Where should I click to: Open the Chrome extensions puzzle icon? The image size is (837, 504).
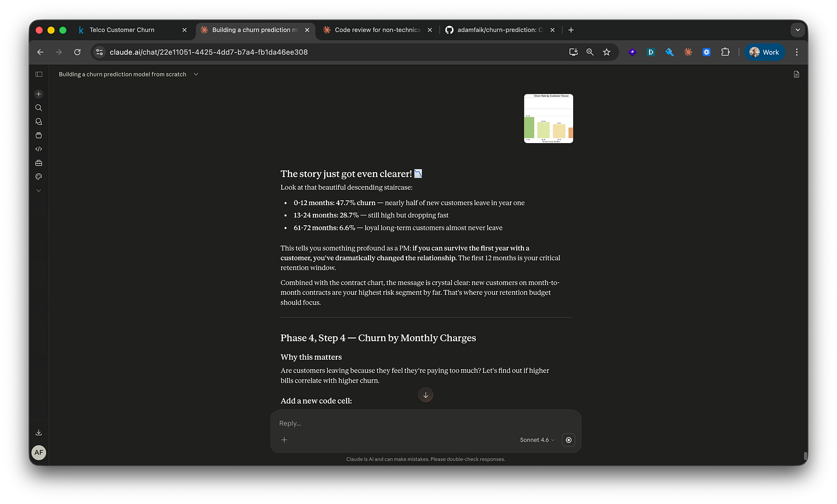[x=725, y=52]
